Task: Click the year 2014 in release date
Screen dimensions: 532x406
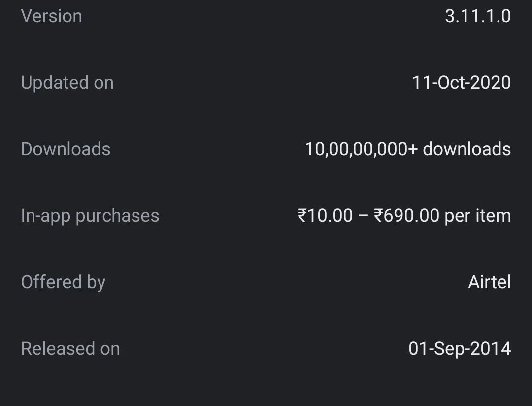Action: 491,349
